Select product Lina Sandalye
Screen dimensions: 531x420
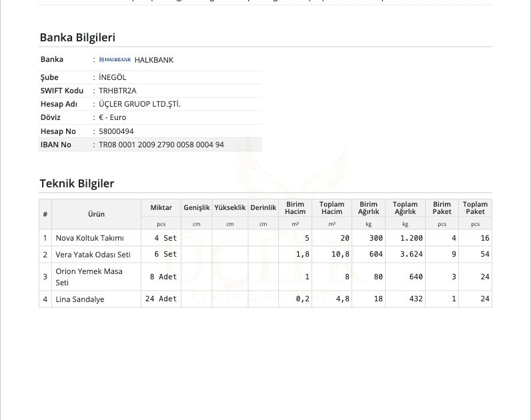point(80,299)
